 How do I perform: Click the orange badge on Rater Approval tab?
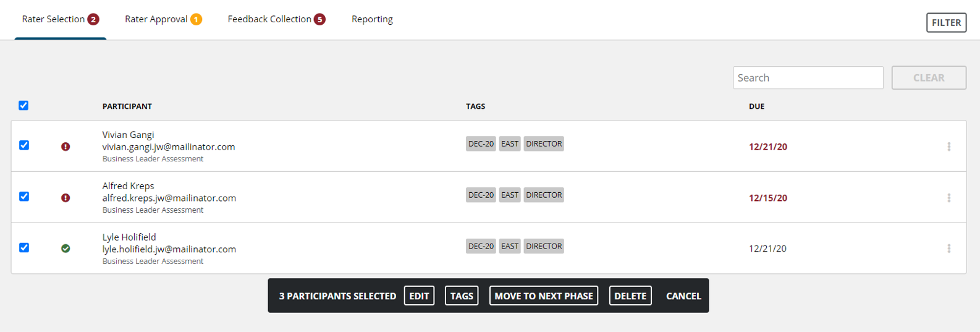pos(196,19)
